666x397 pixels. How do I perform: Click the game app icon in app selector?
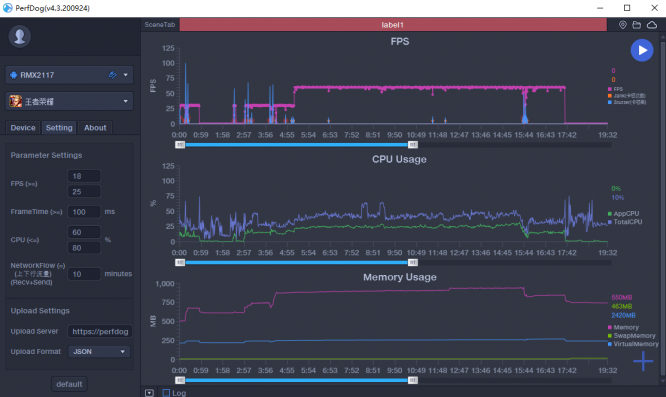tap(16, 101)
